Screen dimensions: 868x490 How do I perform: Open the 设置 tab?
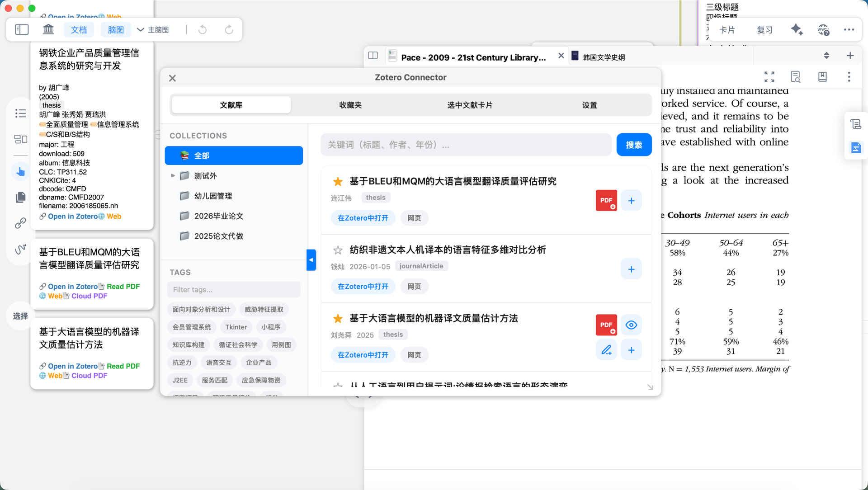click(x=589, y=105)
